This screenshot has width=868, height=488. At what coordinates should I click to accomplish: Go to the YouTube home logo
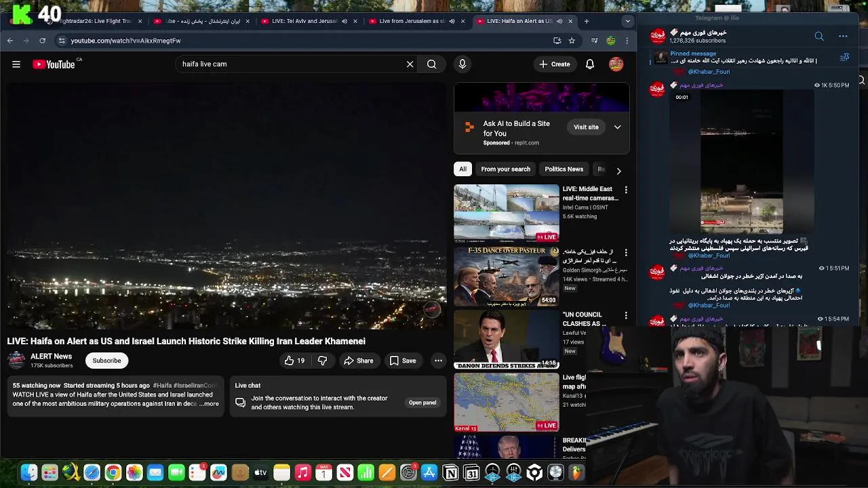point(54,64)
